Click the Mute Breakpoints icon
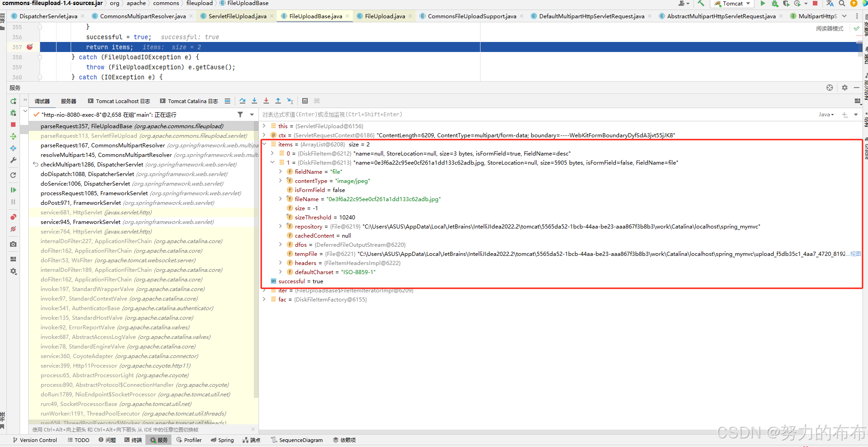Viewport: 868px width, 447px height. pyautogui.click(x=13, y=229)
